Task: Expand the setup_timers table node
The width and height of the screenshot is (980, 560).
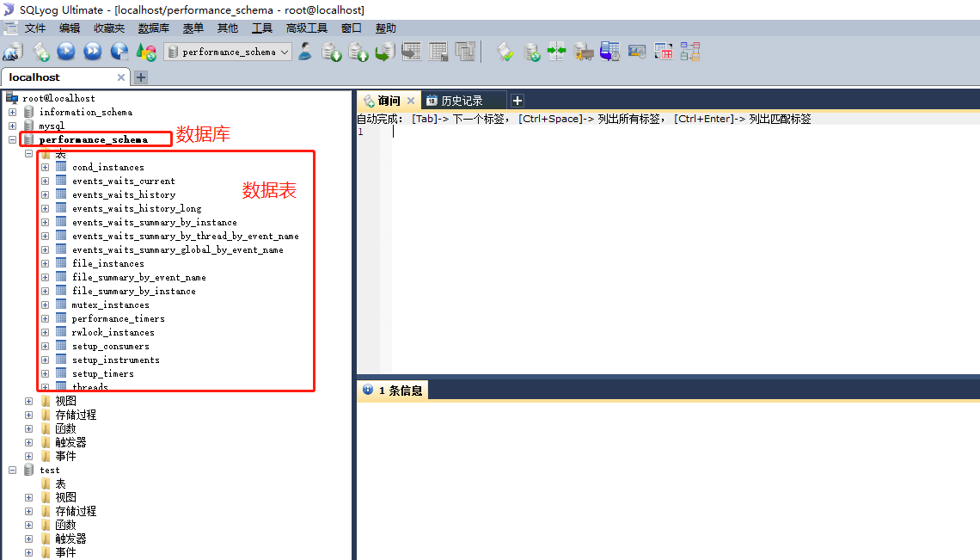Action: tap(45, 373)
